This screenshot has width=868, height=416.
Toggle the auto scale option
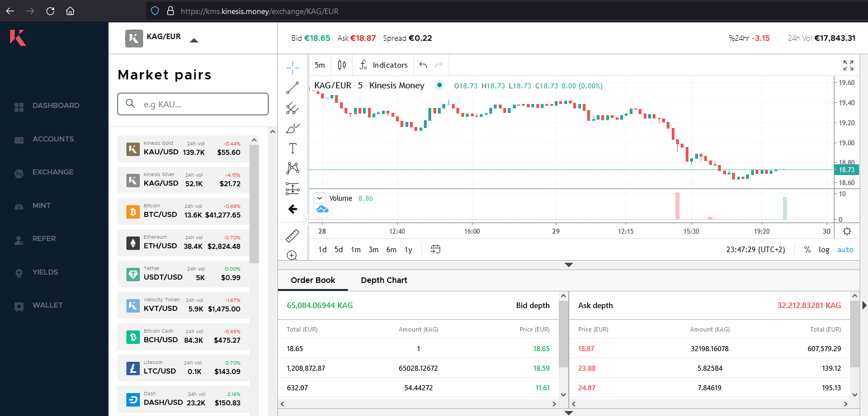pos(845,249)
